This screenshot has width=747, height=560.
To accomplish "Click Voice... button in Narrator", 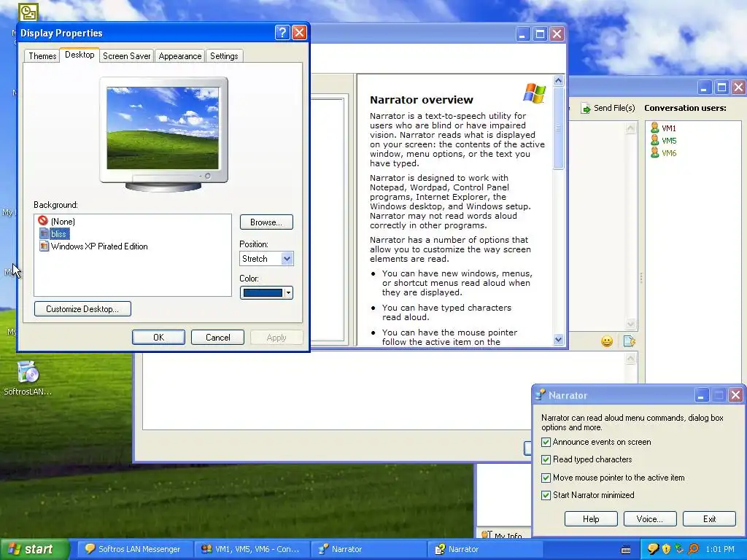I will [650, 518].
